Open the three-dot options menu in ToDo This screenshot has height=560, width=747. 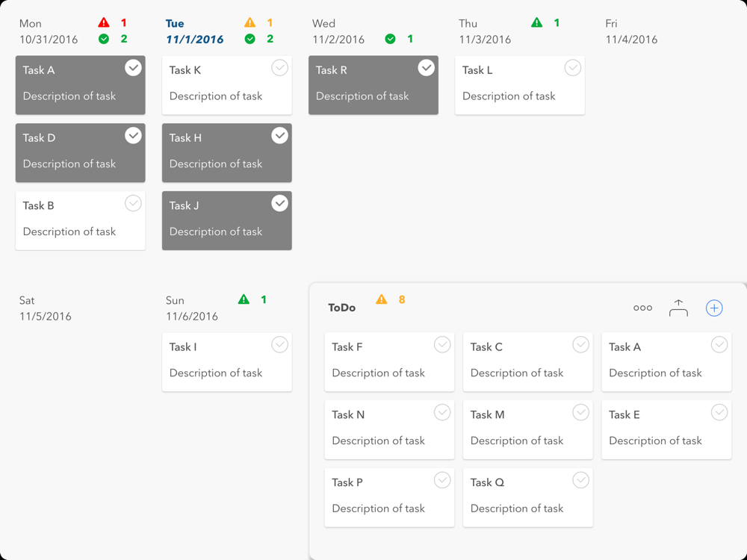(x=642, y=308)
